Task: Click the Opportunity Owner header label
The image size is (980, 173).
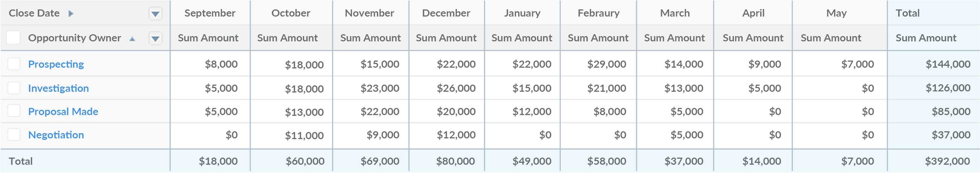Action: 75,38
